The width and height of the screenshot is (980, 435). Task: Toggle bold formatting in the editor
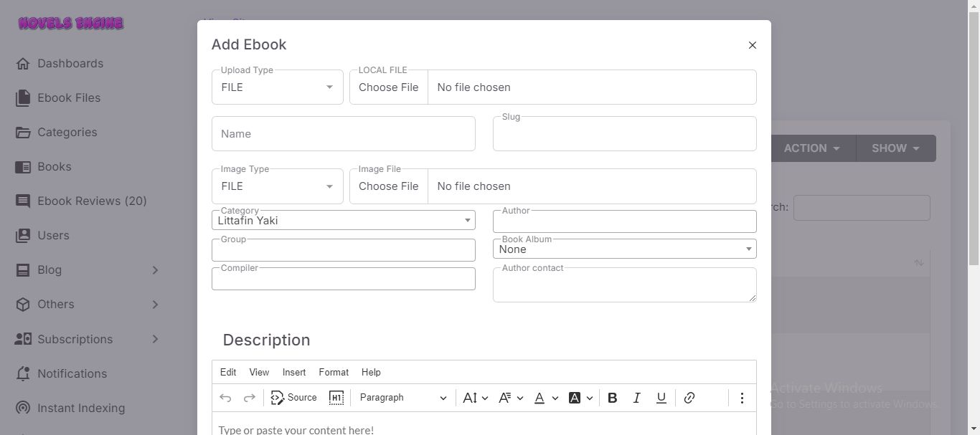(x=612, y=398)
